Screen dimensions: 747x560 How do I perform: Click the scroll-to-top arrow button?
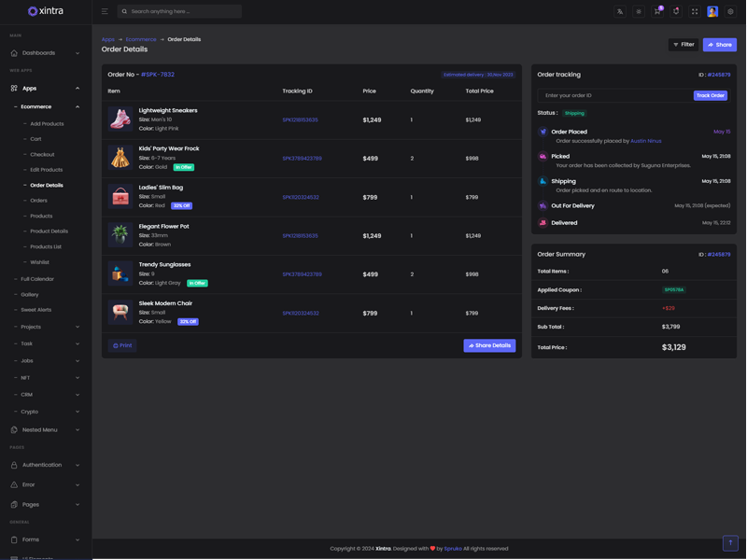click(x=730, y=543)
